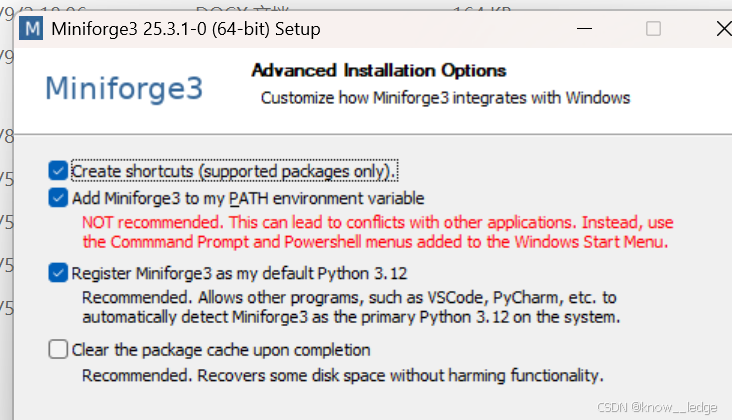Disable the Register Miniforge3 as default Python checkbox
The image size is (732, 420).
[58, 273]
